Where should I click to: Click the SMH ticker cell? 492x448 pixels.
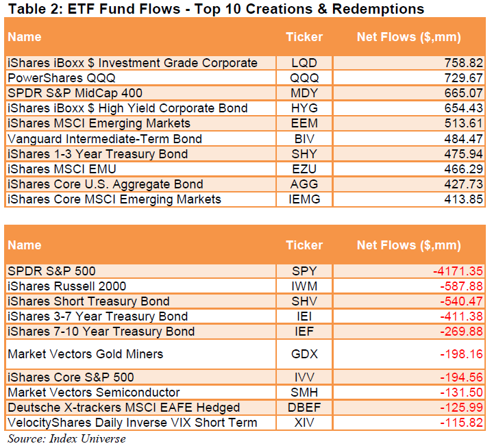[304, 393]
